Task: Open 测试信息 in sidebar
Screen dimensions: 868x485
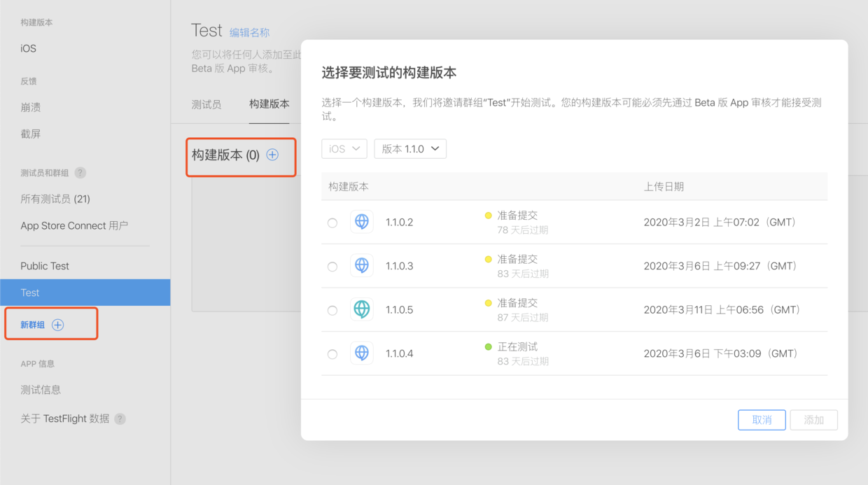Action: 41,390
